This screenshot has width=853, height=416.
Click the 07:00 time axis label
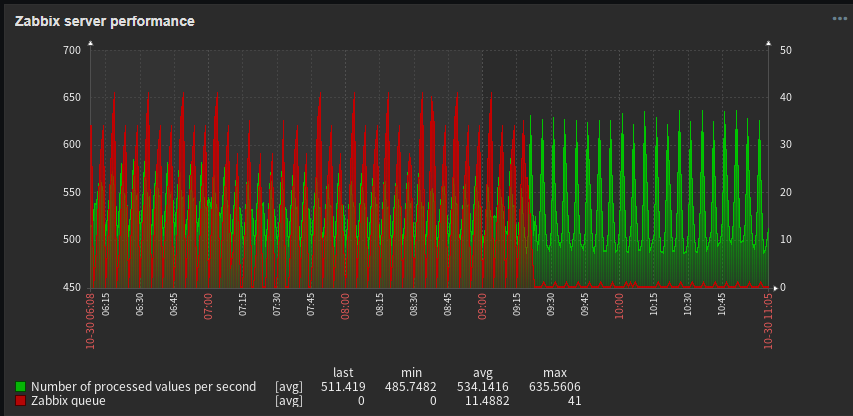coord(209,304)
